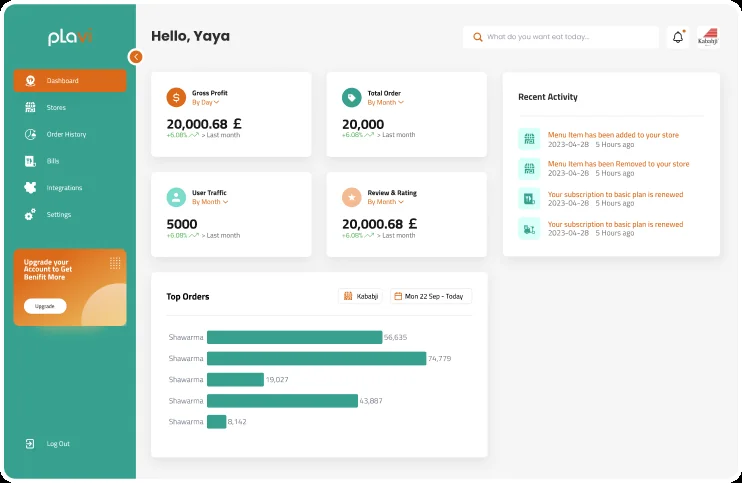Click the Upgrade button in the promo card
The width and height of the screenshot is (742, 483).
point(45,306)
